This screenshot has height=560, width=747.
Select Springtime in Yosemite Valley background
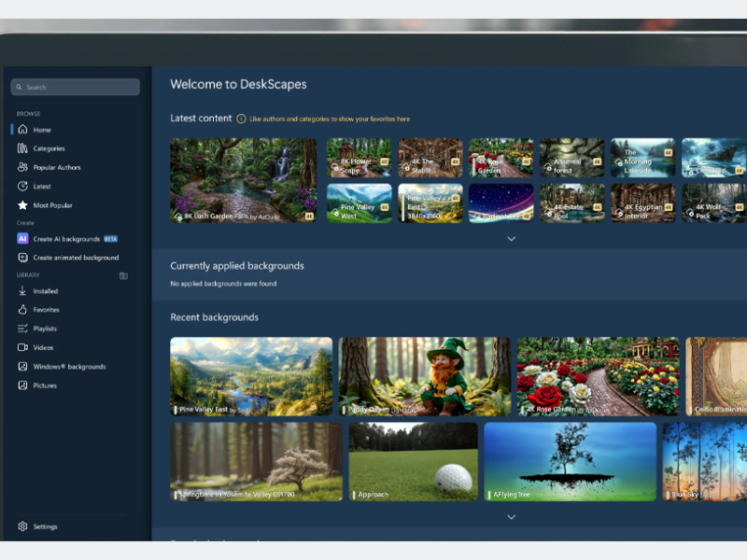click(x=256, y=462)
